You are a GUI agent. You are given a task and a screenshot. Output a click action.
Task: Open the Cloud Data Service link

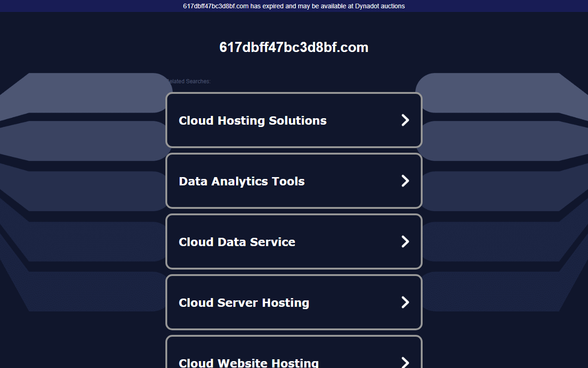[294, 241]
